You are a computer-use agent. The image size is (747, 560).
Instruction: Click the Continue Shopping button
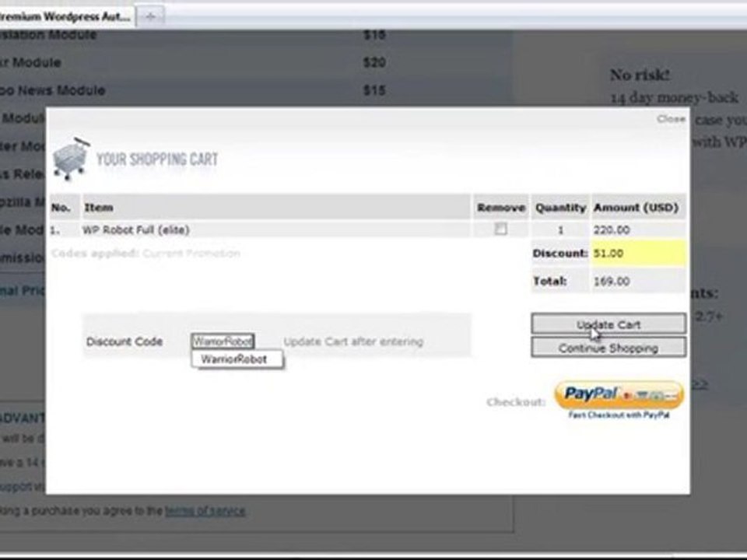608,348
